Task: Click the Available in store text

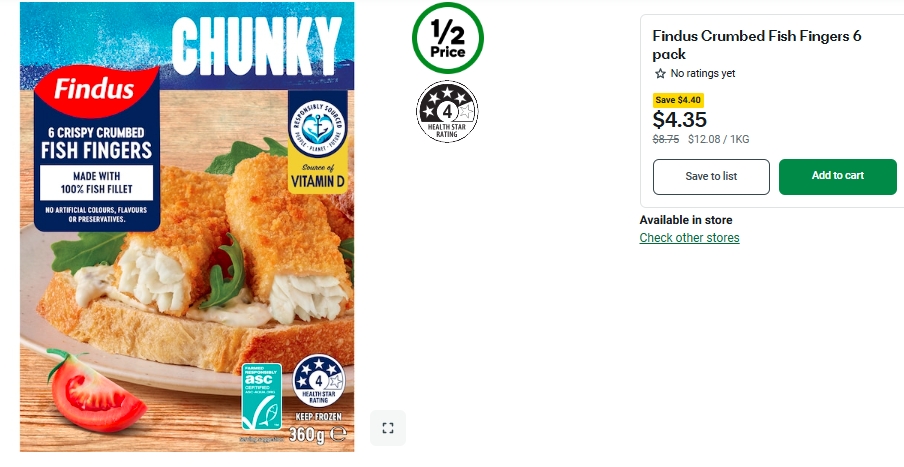Action: point(685,220)
